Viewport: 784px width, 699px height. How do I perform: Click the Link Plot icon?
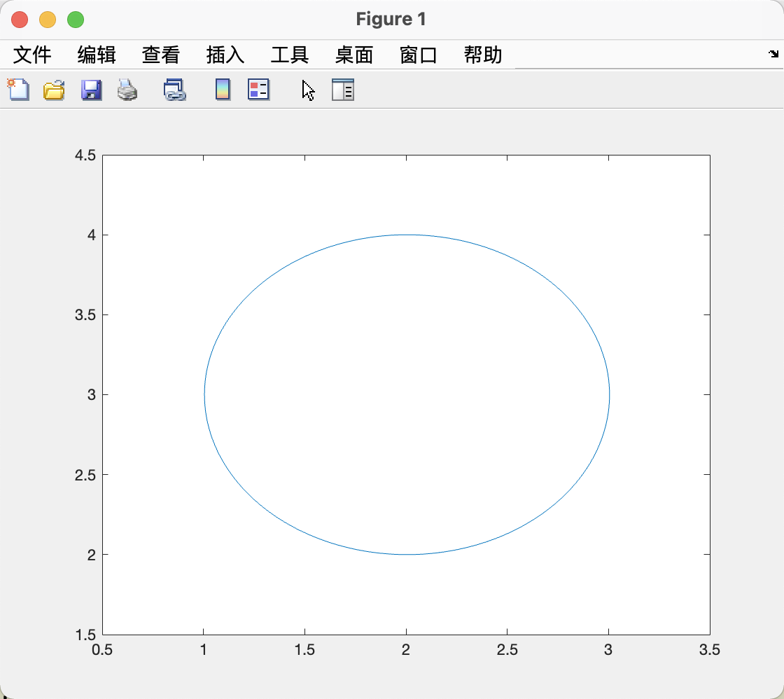pos(175,90)
